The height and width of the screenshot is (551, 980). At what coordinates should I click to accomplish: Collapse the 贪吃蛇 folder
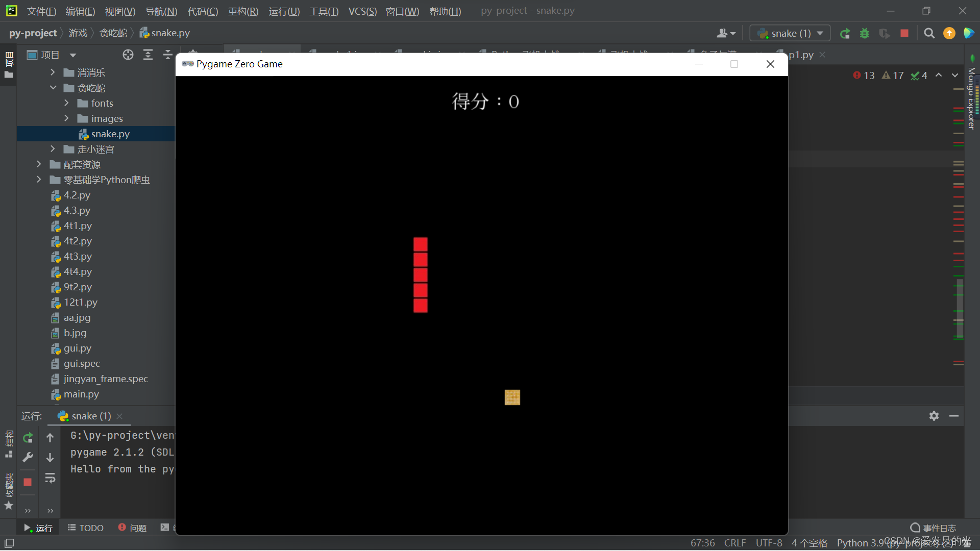tap(53, 88)
